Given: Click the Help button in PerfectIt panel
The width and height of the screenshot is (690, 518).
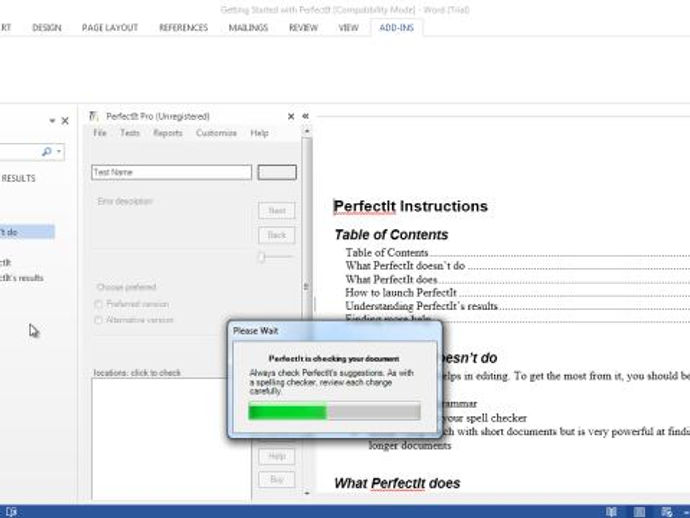Looking at the screenshot, I should coord(277,456).
